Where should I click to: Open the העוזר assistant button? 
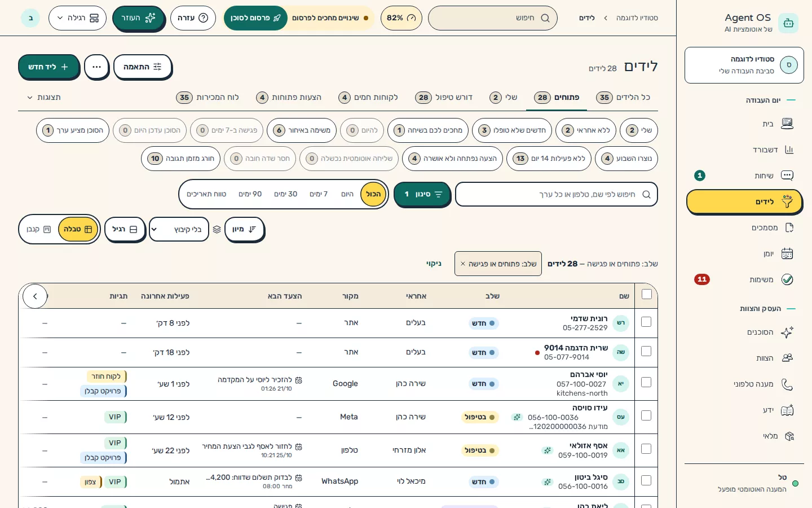point(138,18)
